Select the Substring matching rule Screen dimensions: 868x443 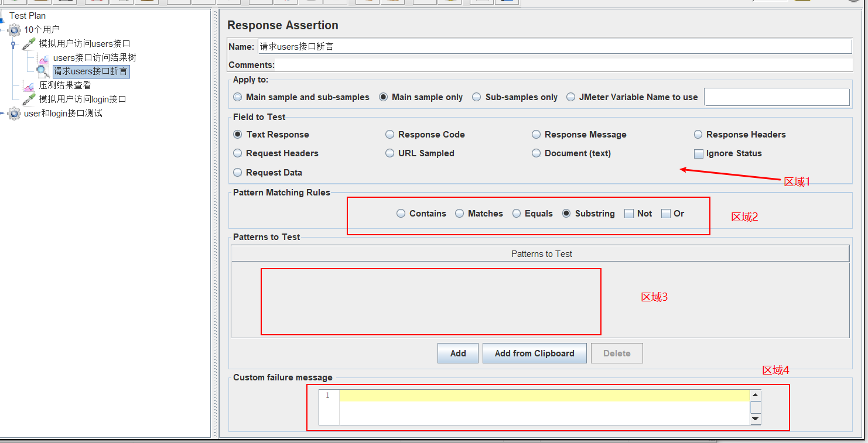pos(566,214)
